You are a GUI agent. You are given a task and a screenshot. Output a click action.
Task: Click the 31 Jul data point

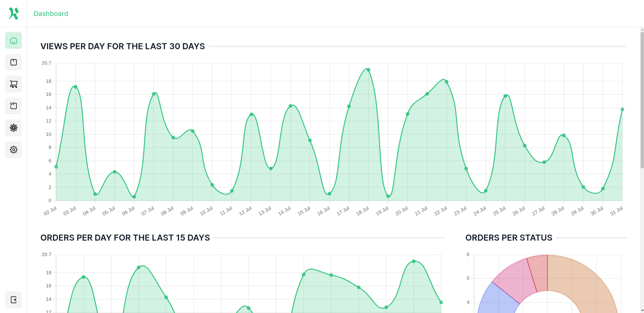[x=622, y=109]
